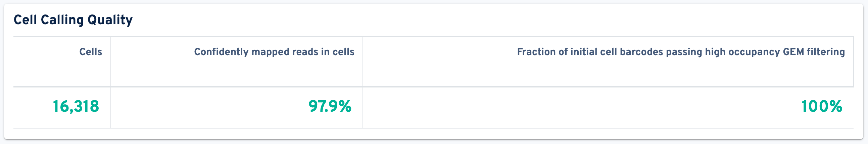
Task: Click empty header space left of "Fraction of initial"
Action: [438, 52]
